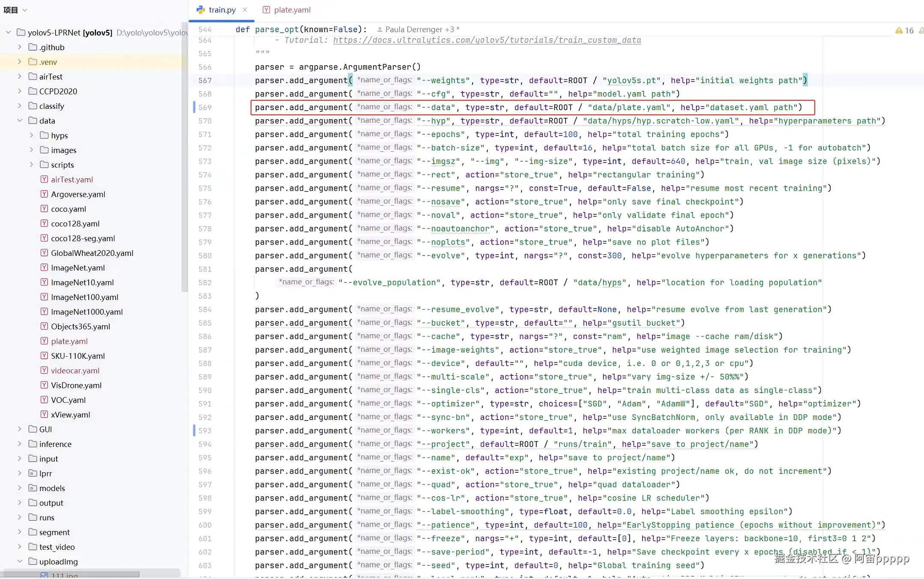Viewport: 924px width, 579px height.
Task: Close the train.py editor tab
Action: pyautogui.click(x=245, y=9)
